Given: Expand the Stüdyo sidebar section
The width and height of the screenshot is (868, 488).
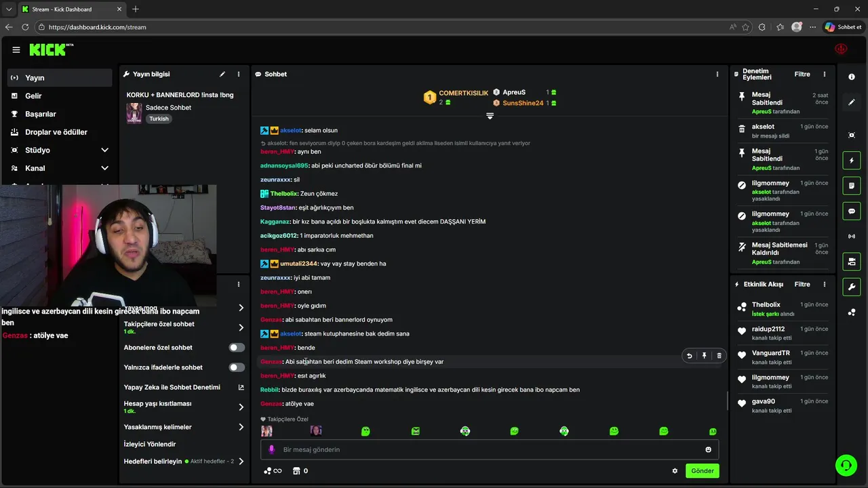Looking at the screenshot, I should tap(104, 150).
